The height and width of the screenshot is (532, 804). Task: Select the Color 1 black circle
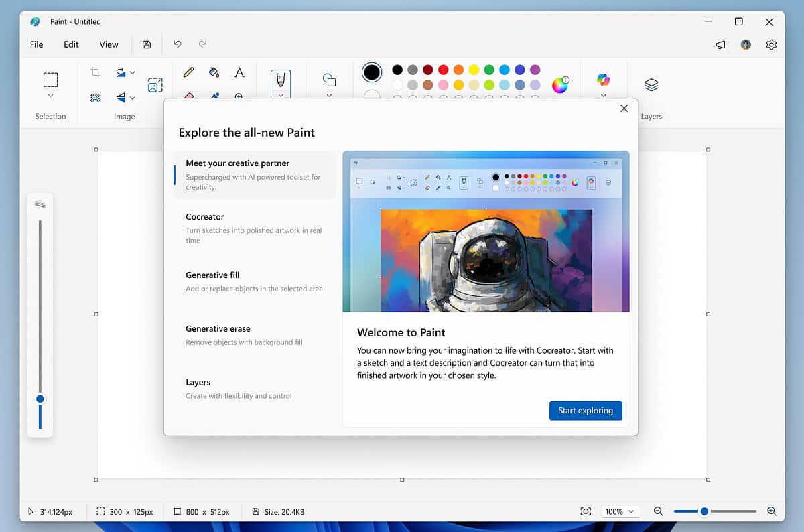[x=372, y=72]
